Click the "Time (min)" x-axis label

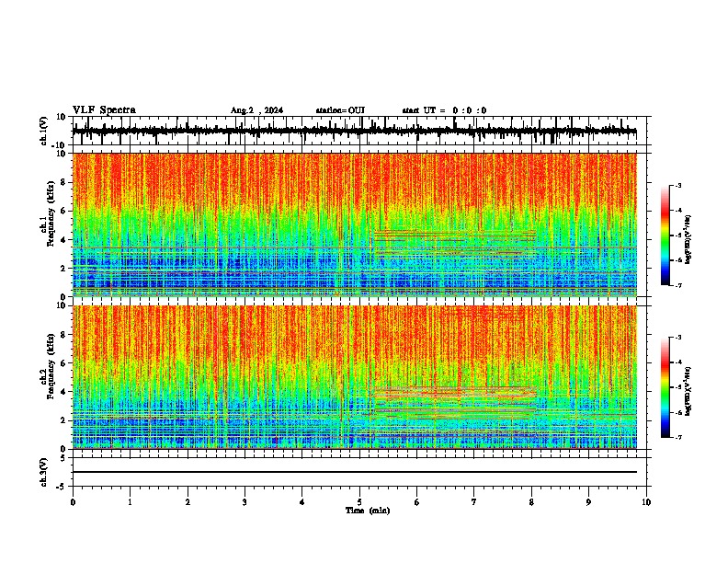coord(368,511)
